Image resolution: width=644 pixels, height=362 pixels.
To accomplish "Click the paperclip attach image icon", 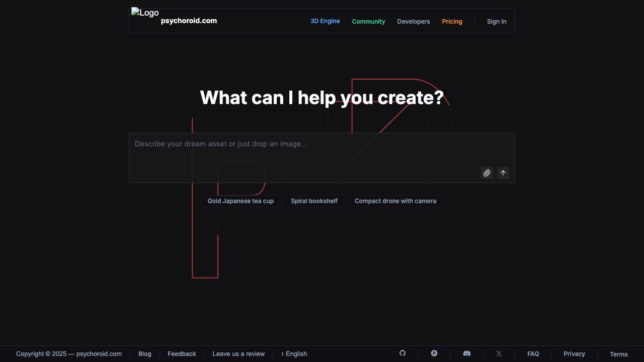I will 487,173.
